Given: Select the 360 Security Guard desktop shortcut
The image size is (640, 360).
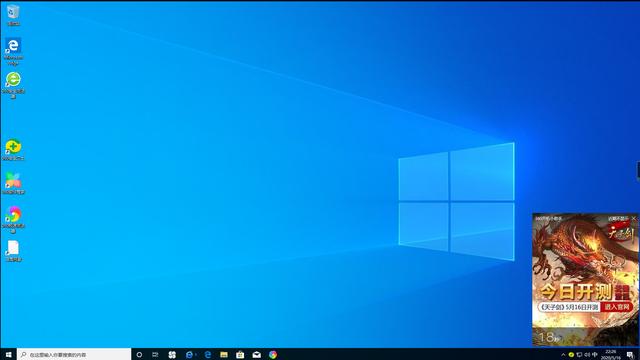Looking at the screenshot, I should tap(13, 149).
